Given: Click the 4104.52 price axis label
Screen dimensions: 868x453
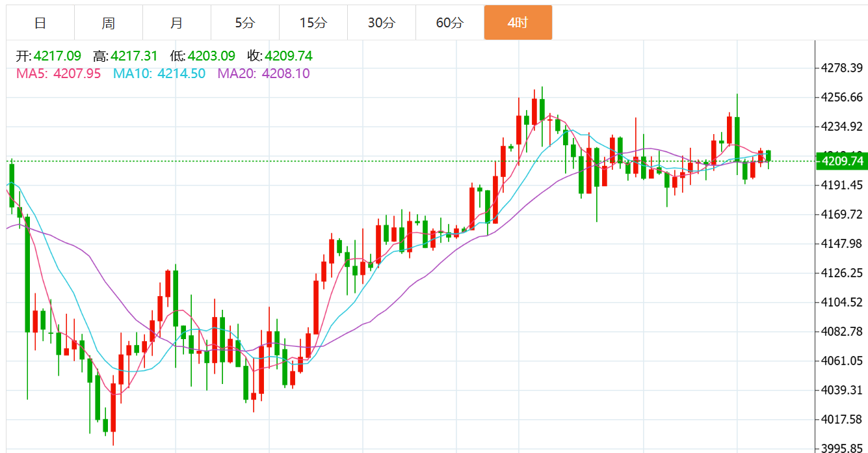Looking at the screenshot, I should pos(842,302).
